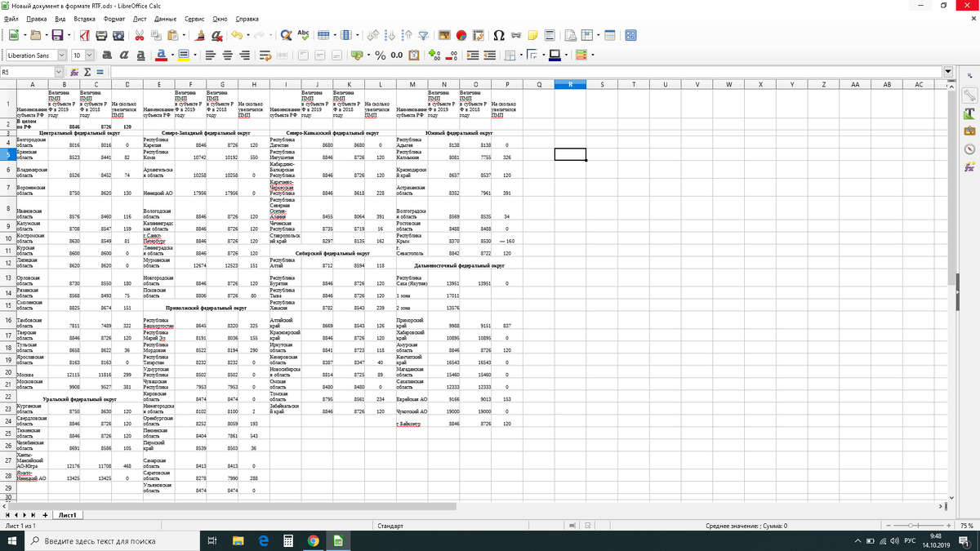Click the Print icon in the toolbar
Viewport: 980px width, 551px height.
coord(101,35)
